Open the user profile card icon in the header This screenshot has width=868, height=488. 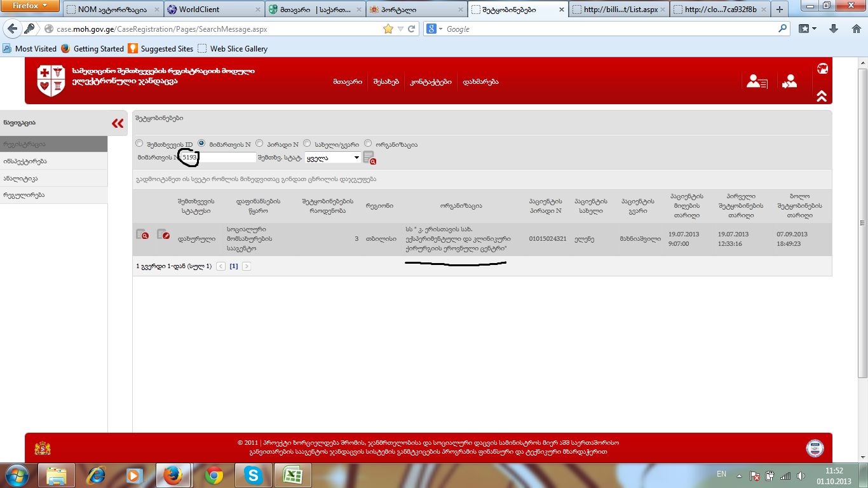pos(756,81)
